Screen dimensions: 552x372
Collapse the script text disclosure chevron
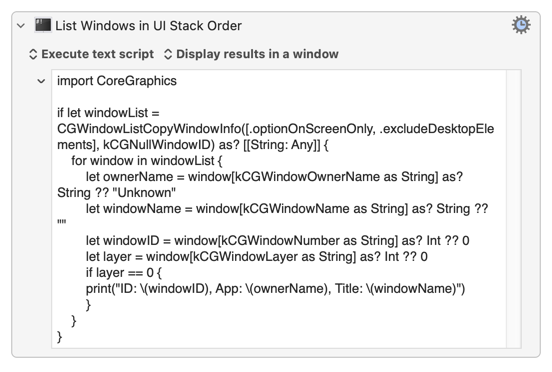[41, 81]
